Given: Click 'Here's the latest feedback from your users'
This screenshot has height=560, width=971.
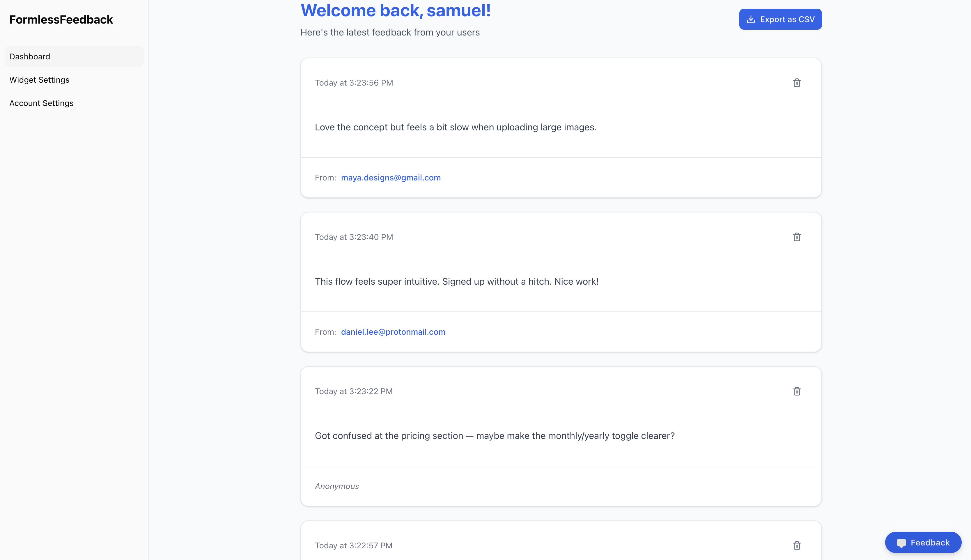Looking at the screenshot, I should [x=390, y=32].
